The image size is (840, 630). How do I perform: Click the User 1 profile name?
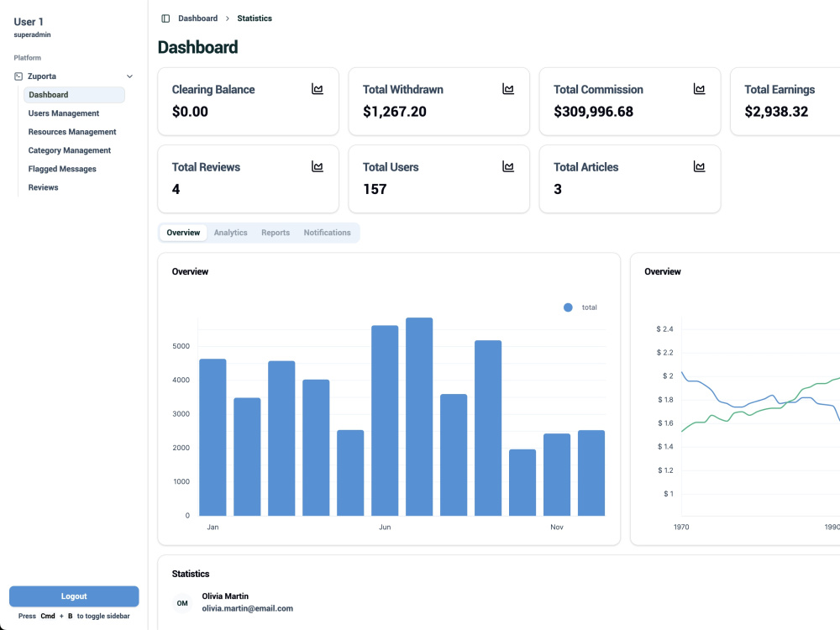(29, 22)
